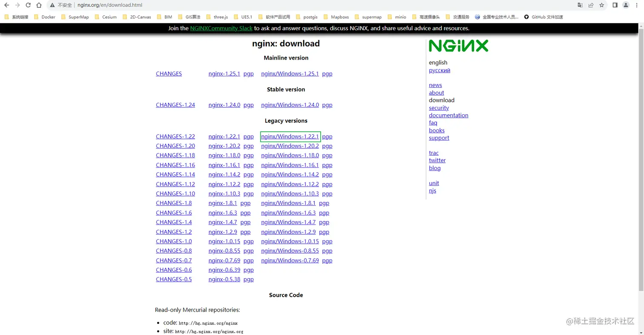Click the browser forward arrow
Image resolution: width=644 pixels, height=335 pixels.
coord(17,5)
